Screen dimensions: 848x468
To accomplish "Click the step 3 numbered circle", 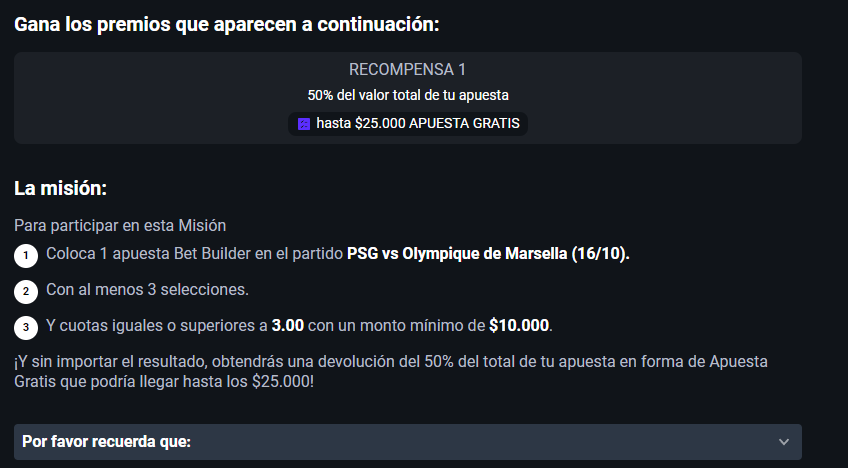I will tap(26, 328).
